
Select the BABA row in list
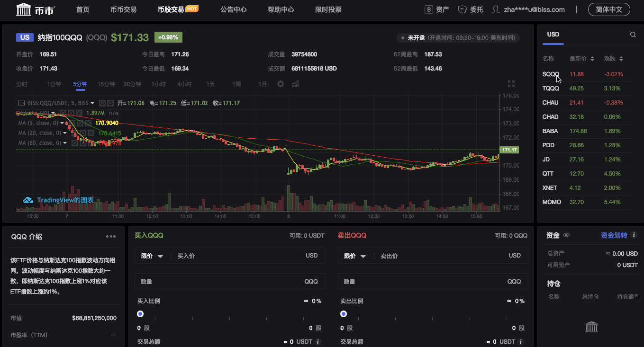click(588, 131)
